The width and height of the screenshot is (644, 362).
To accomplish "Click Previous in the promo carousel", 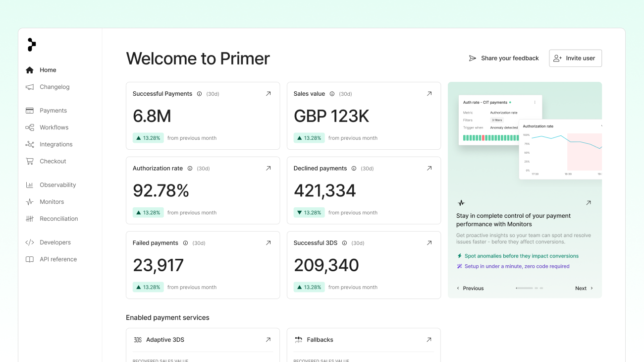I will [470, 288].
